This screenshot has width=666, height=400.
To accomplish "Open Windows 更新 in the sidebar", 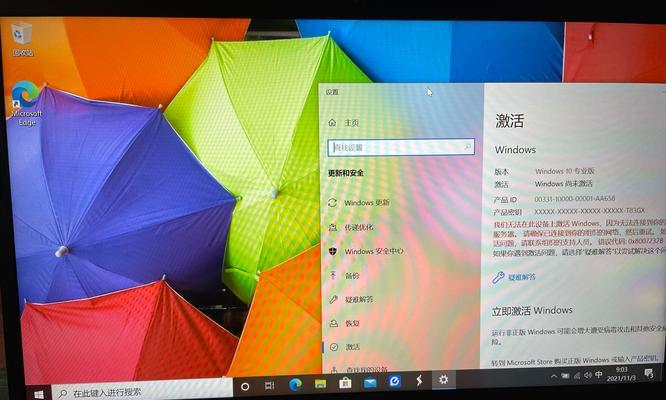I will point(367,203).
